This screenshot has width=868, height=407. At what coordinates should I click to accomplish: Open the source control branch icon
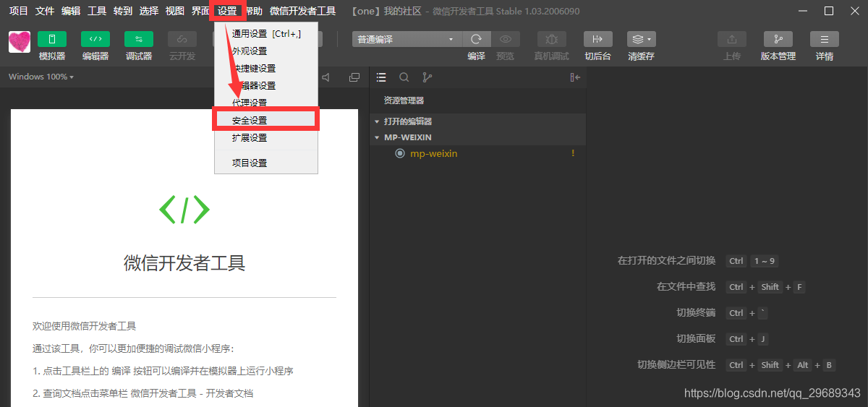[x=427, y=77]
